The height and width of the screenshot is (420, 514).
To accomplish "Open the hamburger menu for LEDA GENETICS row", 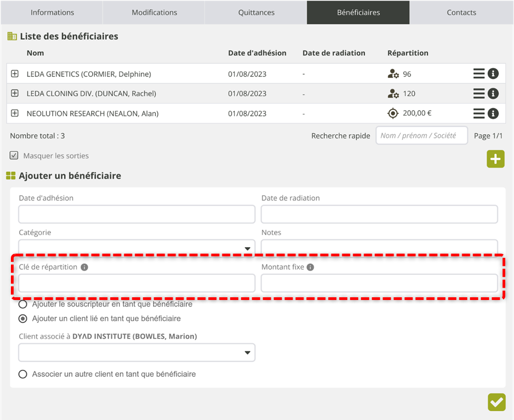I will [479, 74].
